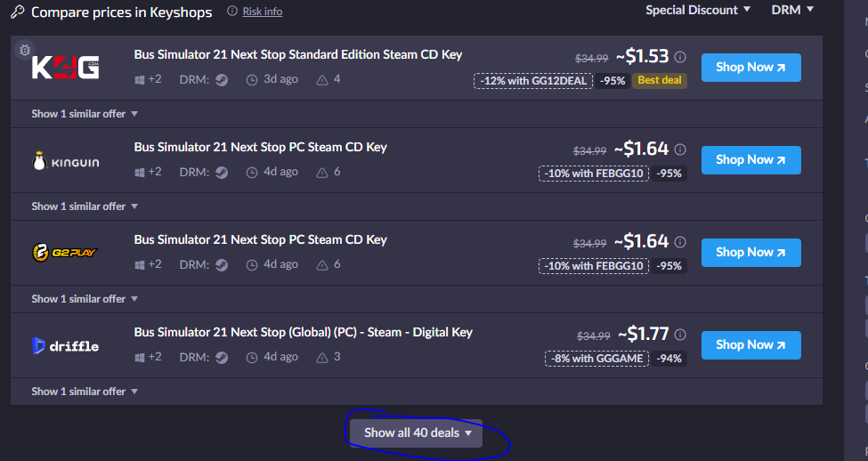Click the info icon beside $1.53 price

pos(680,57)
